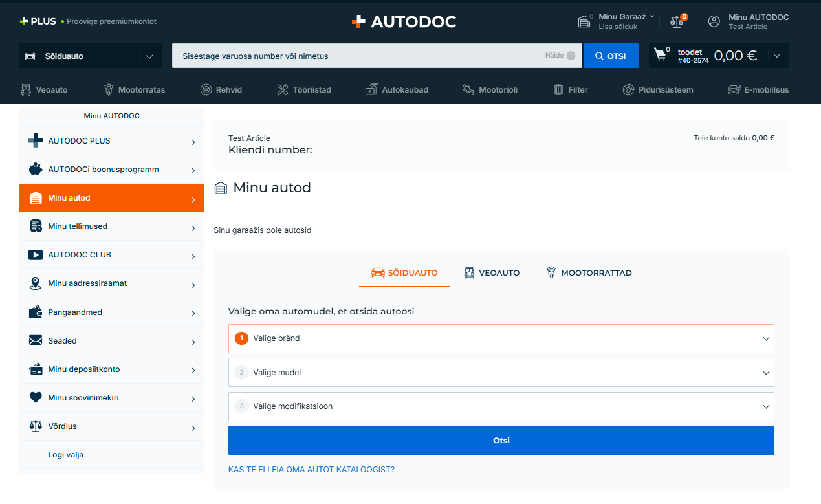
Task: Click the Minu AUTODOC user profile icon
Action: (714, 21)
